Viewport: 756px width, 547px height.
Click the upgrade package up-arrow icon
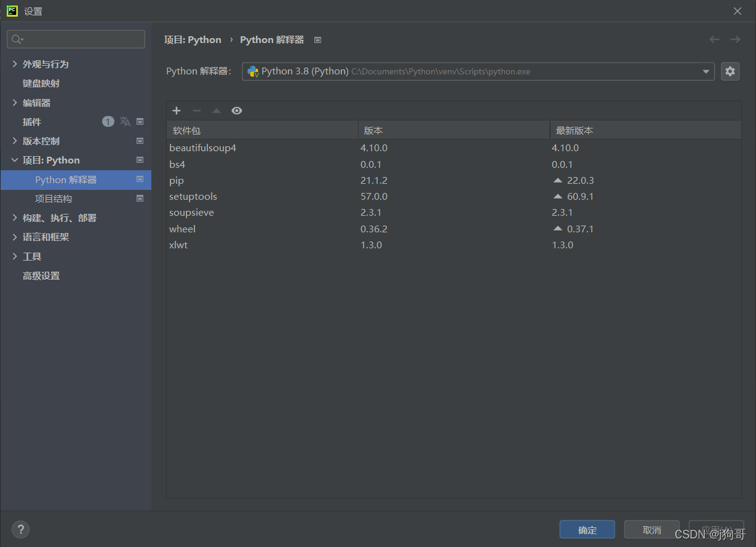(x=217, y=111)
